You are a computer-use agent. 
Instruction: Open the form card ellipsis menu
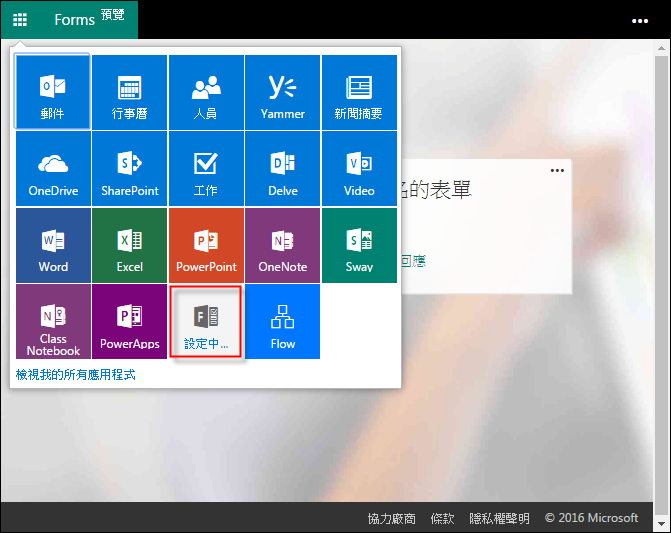pos(557,170)
